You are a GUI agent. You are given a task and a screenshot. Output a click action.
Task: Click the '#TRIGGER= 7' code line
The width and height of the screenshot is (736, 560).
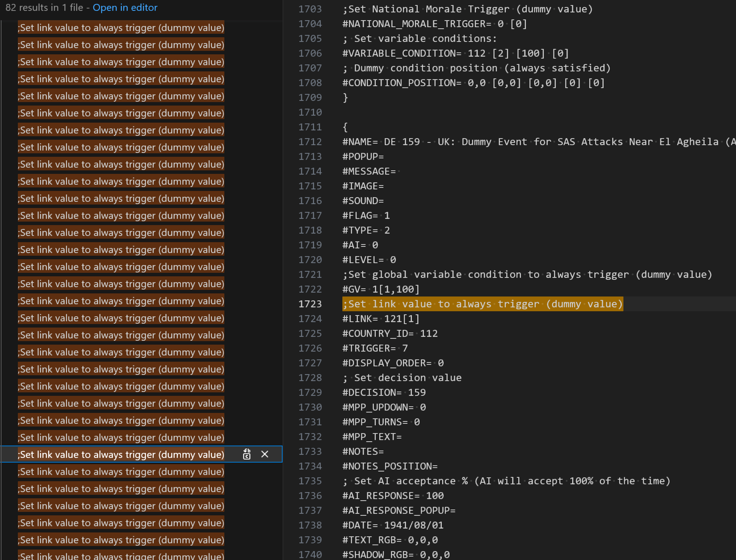pyautogui.click(x=375, y=348)
